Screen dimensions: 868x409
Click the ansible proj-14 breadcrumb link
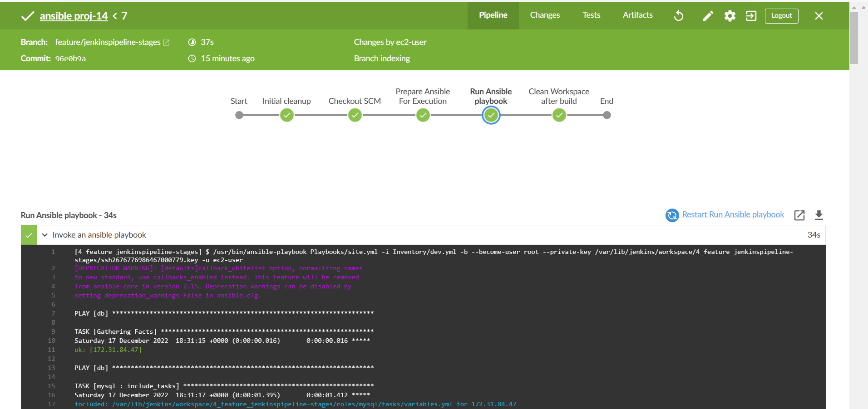coord(74,16)
